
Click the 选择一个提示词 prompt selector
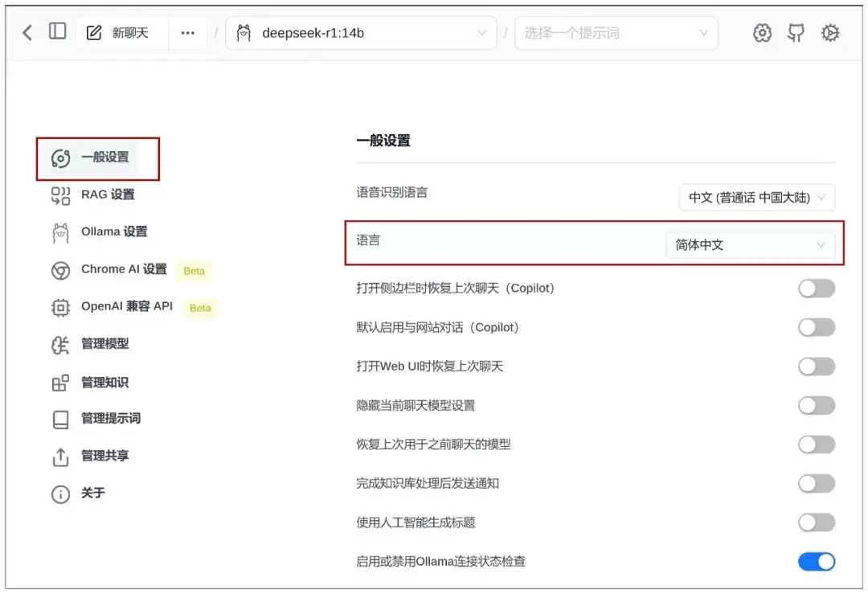click(616, 32)
